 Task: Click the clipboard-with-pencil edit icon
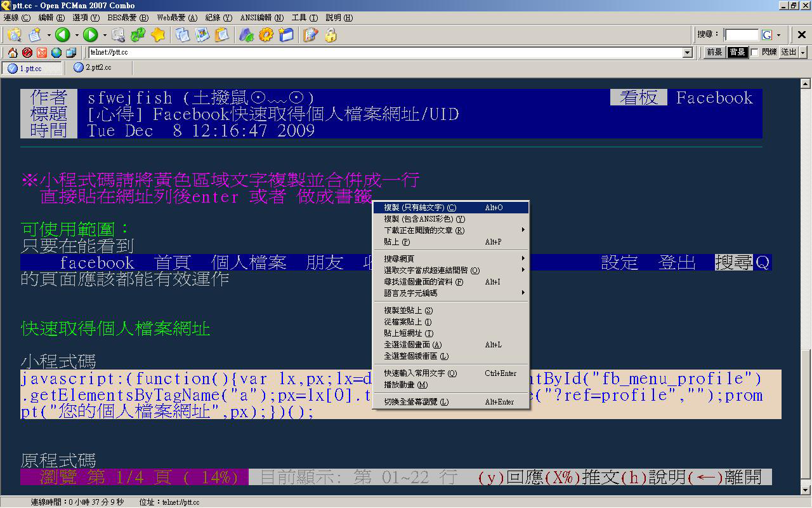click(310, 35)
